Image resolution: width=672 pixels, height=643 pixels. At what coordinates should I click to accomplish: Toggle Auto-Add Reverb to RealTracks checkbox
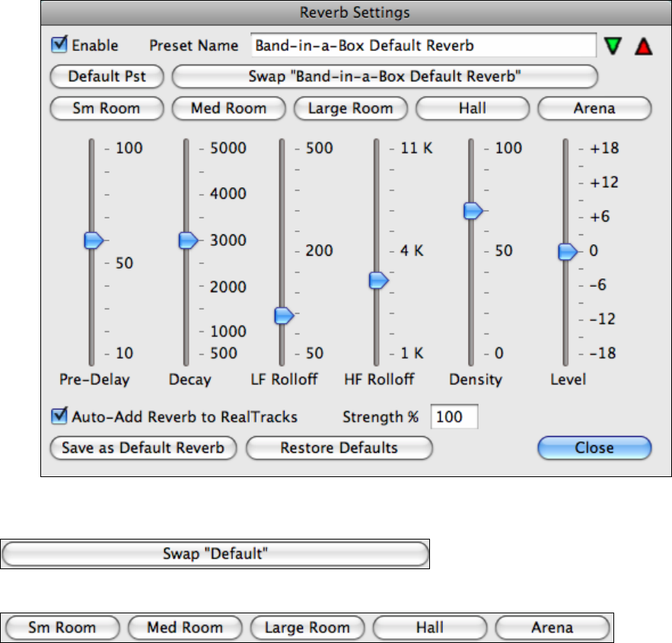(59, 416)
